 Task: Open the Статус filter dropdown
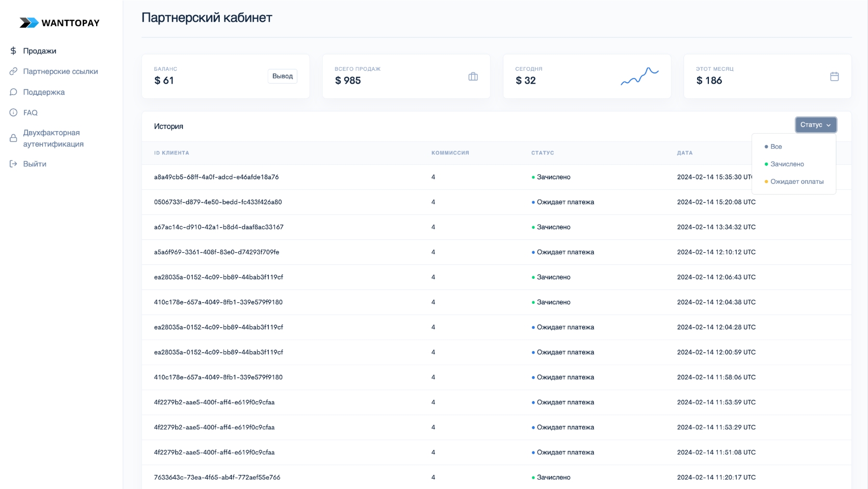click(x=816, y=125)
